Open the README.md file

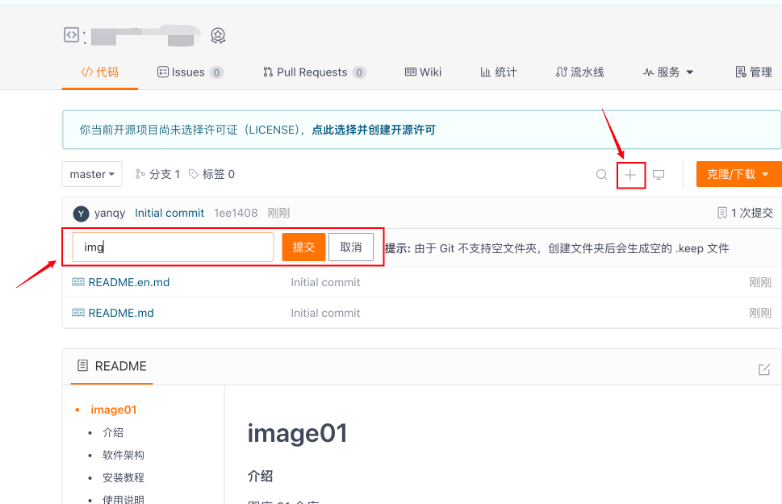pyautogui.click(x=121, y=314)
